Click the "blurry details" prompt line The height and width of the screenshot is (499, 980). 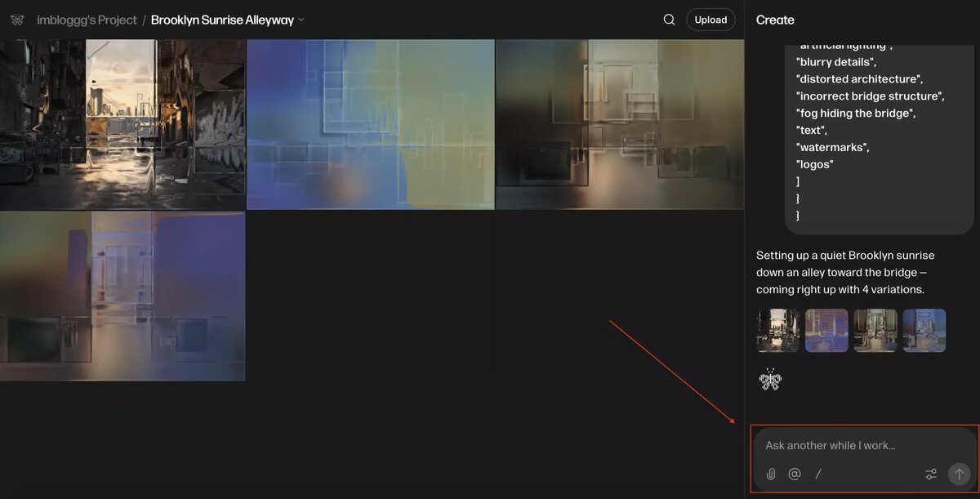836,61
